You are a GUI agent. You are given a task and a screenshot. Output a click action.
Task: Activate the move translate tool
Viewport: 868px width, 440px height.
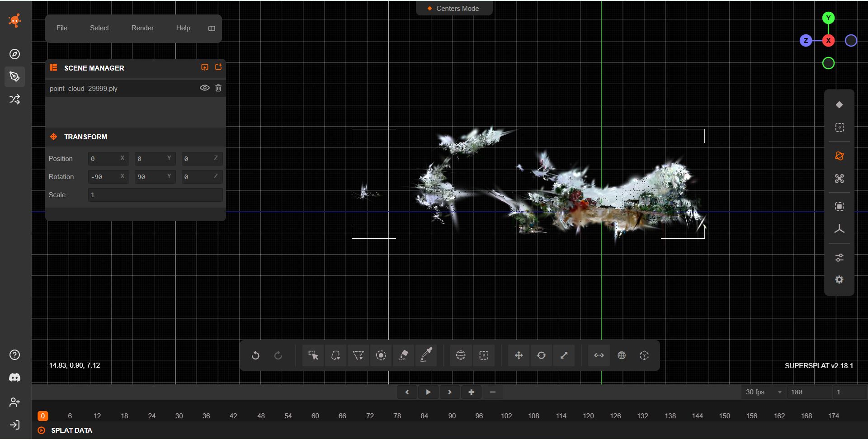coord(519,355)
